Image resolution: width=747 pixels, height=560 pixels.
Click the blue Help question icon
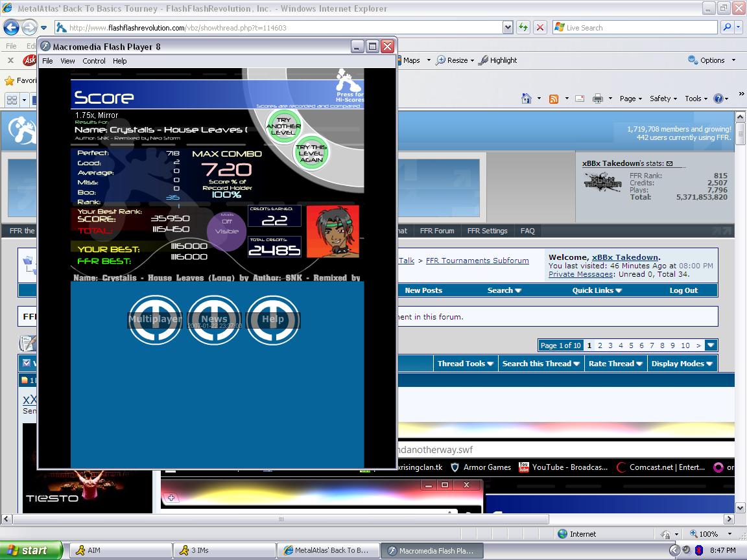(718, 99)
